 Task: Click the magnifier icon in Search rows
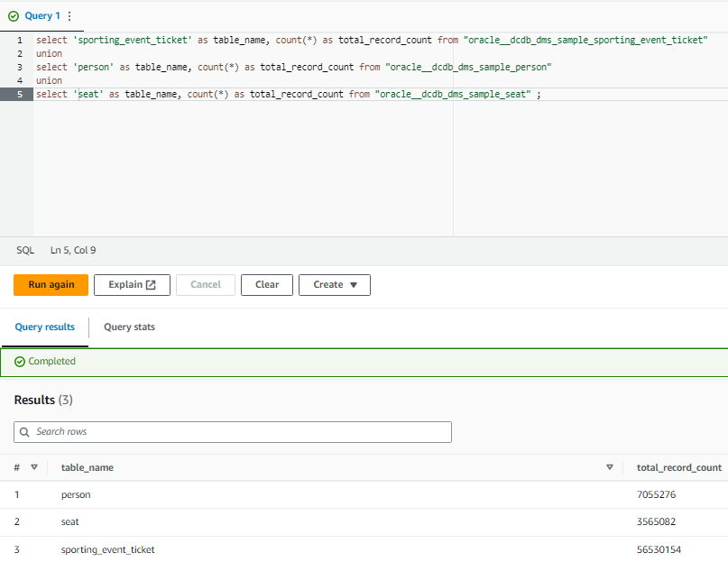coord(24,432)
